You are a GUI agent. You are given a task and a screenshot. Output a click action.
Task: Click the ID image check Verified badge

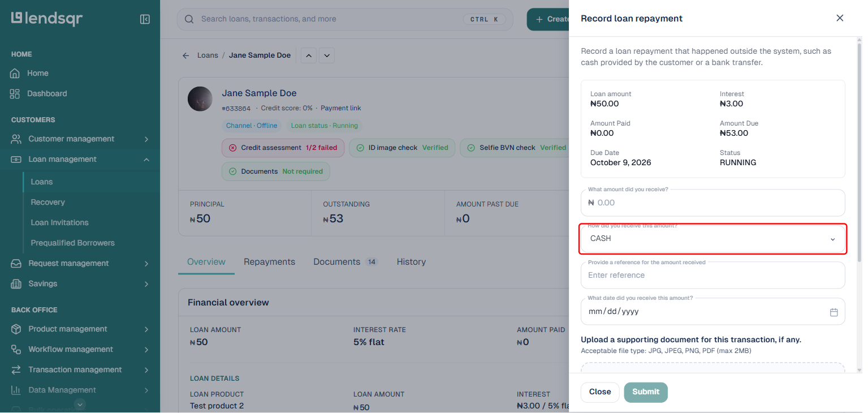point(401,148)
